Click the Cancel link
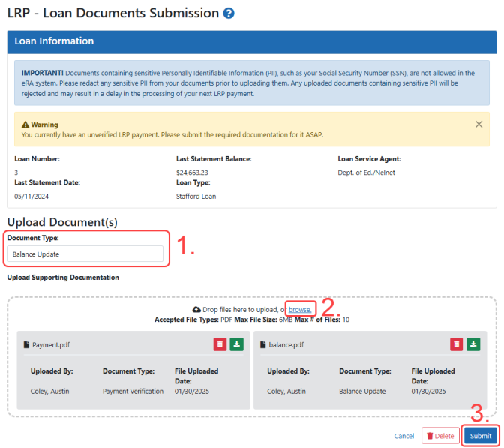504x448 pixels. pyautogui.click(x=404, y=436)
